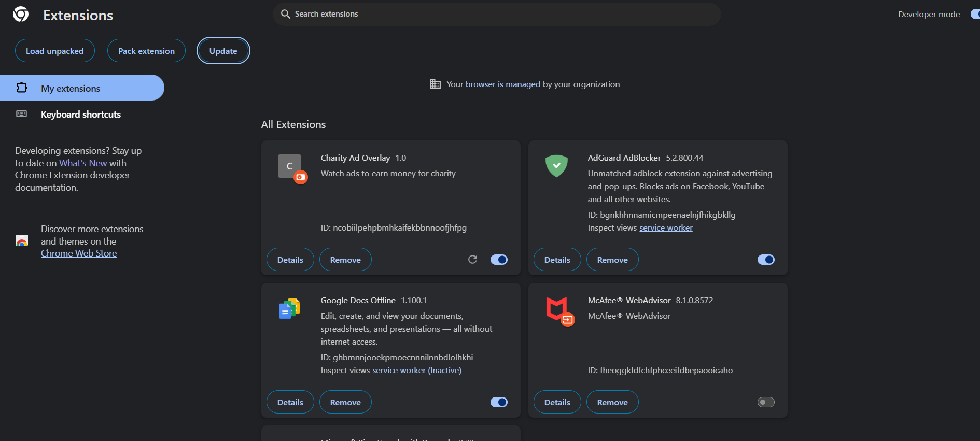Click the McAfee ID fheoggkfdfchfphceeifdbepaooicaho text

(660, 370)
